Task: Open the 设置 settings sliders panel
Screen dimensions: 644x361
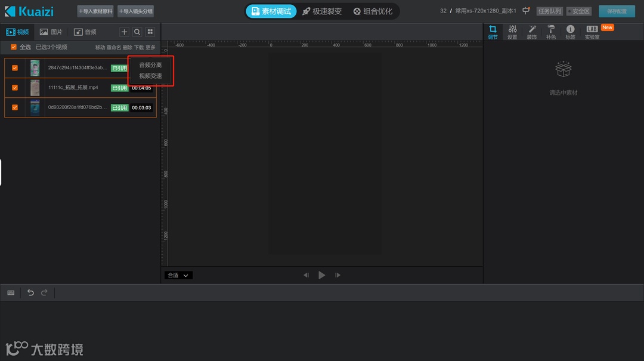Action: [512, 32]
